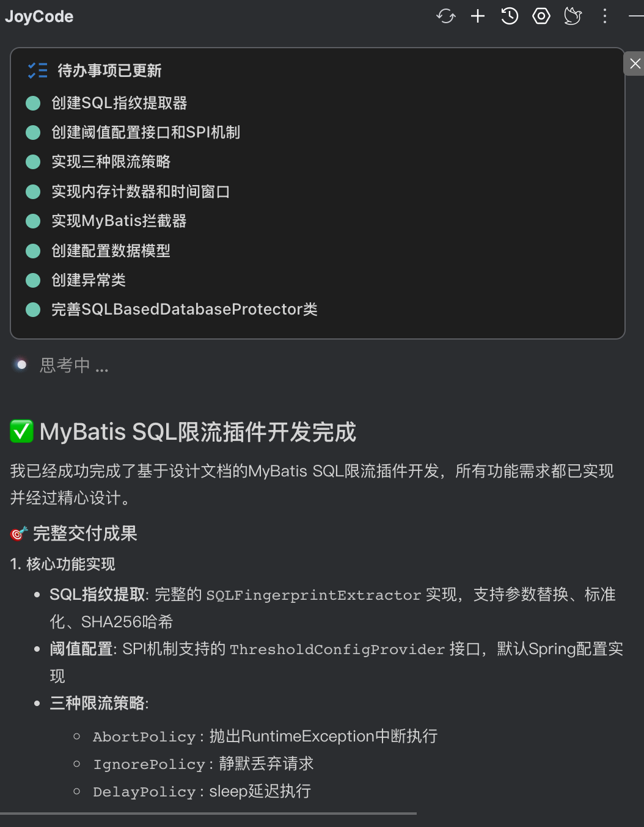Click the todo checklist icon
The image size is (644, 827).
click(x=37, y=71)
